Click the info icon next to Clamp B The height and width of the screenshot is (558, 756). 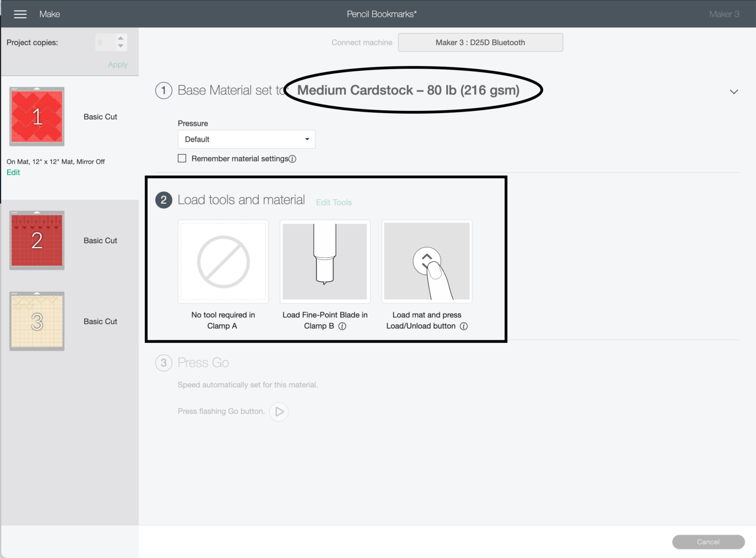click(343, 326)
